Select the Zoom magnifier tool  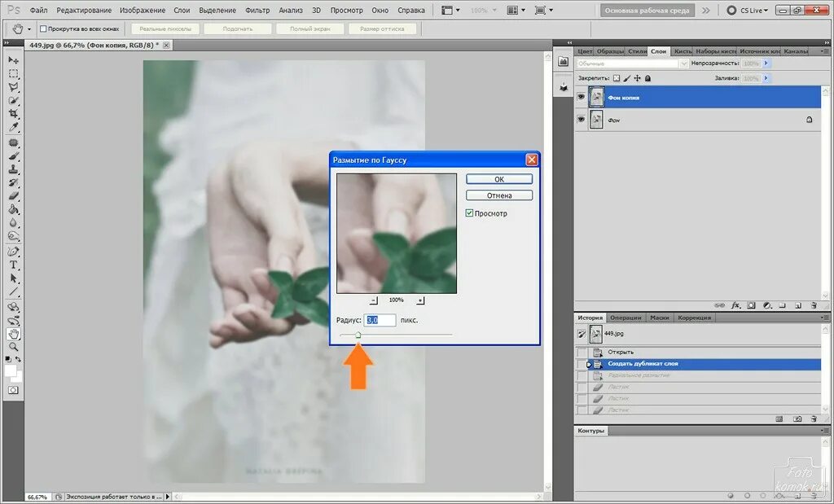coord(13,347)
